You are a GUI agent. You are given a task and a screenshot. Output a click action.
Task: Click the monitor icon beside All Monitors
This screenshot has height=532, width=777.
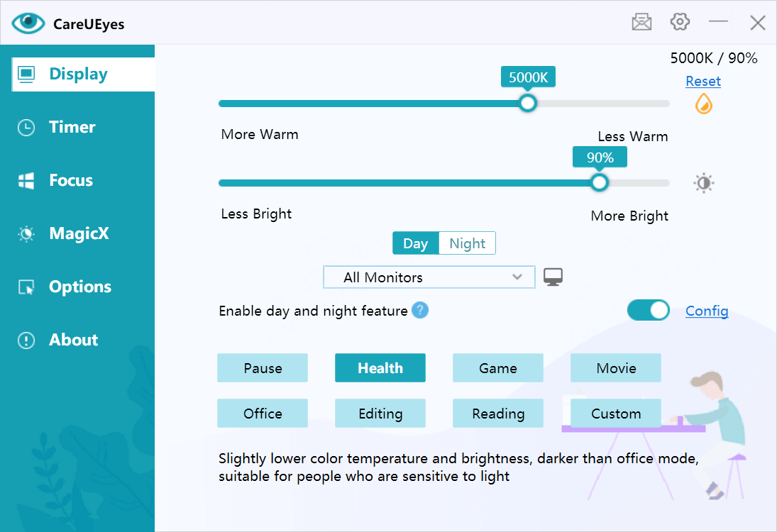[x=553, y=277]
